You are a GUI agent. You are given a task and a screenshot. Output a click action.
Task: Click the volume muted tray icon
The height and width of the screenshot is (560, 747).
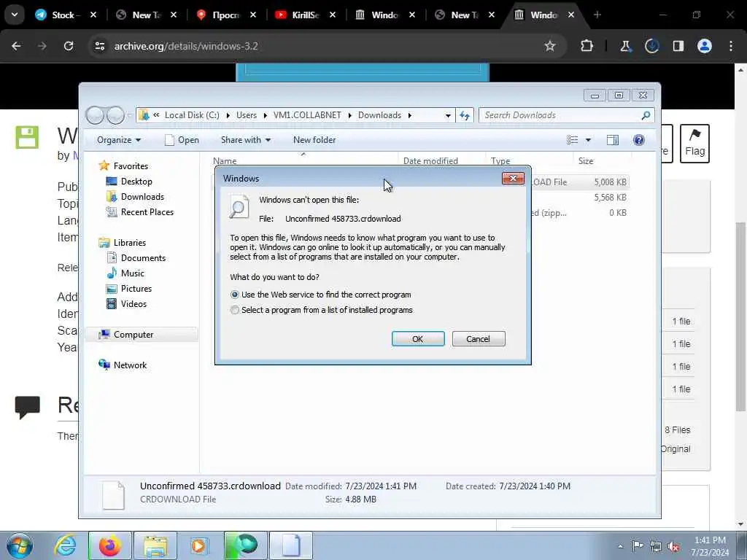(673, 546)
